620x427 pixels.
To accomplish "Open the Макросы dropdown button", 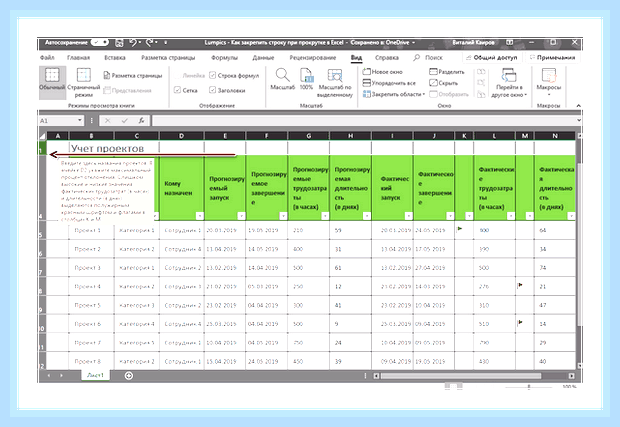I will tap(548, 82).
